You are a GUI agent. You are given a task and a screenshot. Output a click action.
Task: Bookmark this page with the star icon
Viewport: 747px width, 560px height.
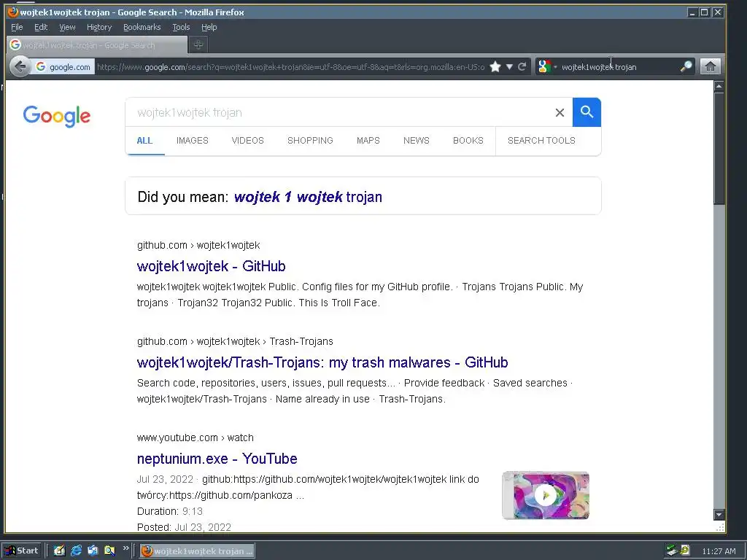pos(495,66)
